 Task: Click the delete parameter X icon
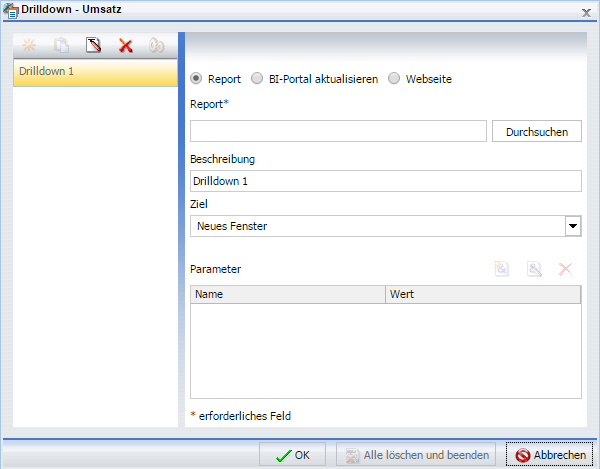pos(565,269)
